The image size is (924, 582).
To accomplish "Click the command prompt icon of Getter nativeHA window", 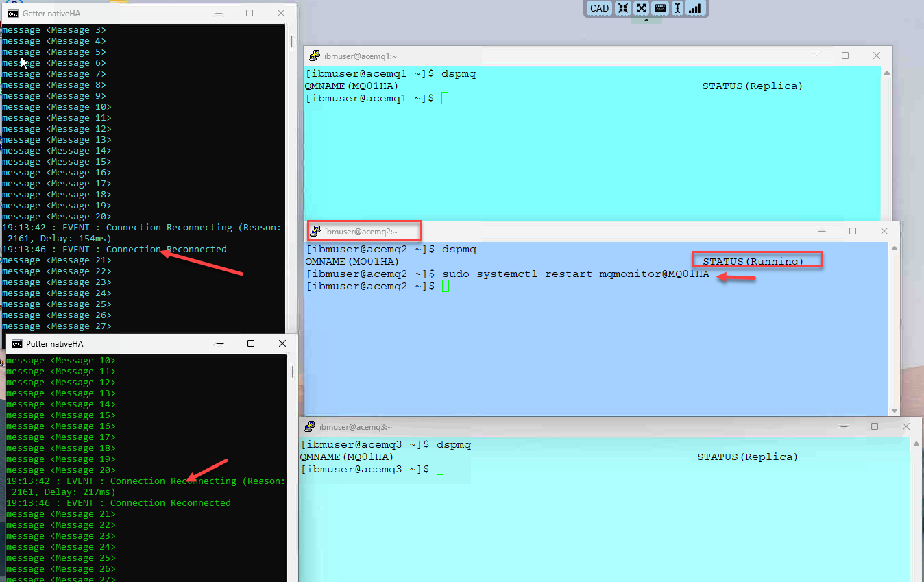I will 13,13.
